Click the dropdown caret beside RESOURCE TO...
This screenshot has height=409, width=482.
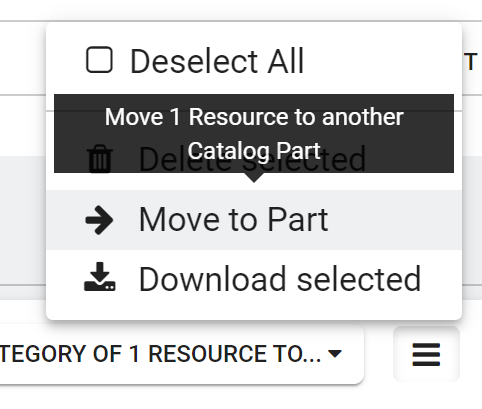[x=335, y=354]
